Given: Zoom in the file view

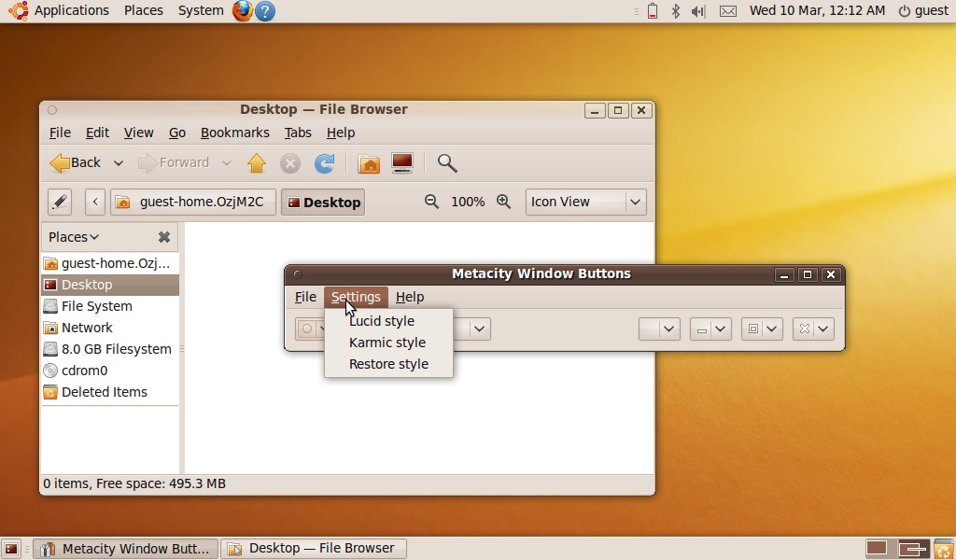Looking at the screenshot, I should point(503,202).
